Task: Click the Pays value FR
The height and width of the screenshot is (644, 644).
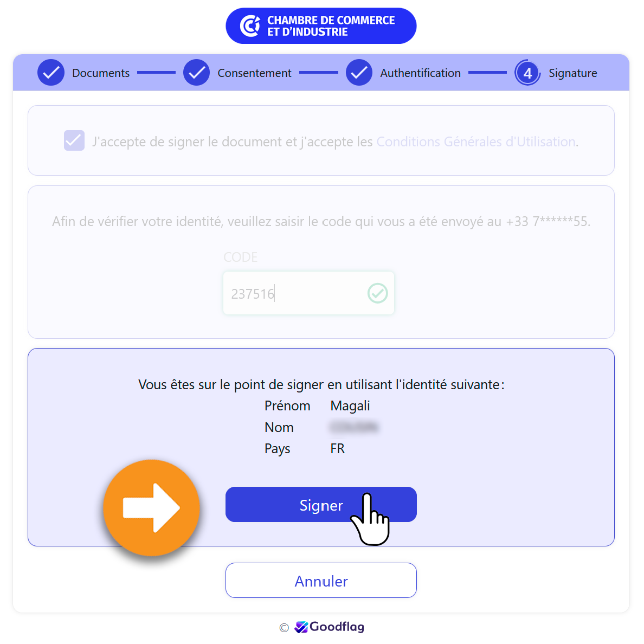Action: click(338, 448)
